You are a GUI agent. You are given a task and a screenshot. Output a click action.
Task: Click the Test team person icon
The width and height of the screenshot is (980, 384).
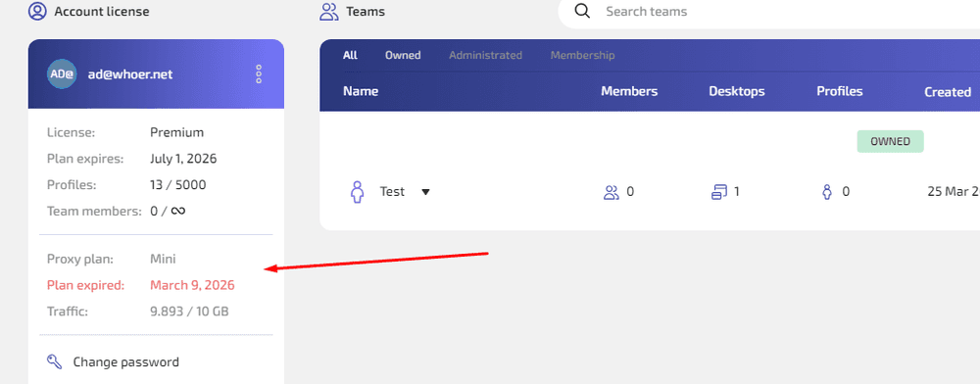coord(357,192)
